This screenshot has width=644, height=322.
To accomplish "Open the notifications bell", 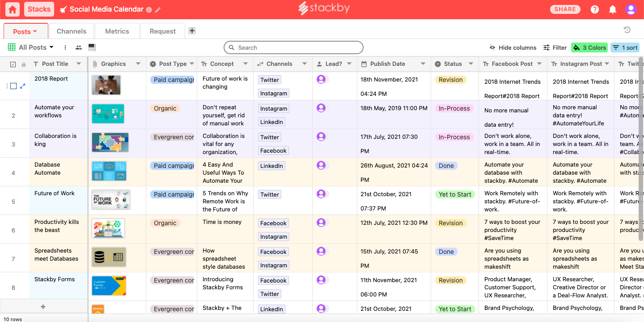I will [x=613, y=9].
